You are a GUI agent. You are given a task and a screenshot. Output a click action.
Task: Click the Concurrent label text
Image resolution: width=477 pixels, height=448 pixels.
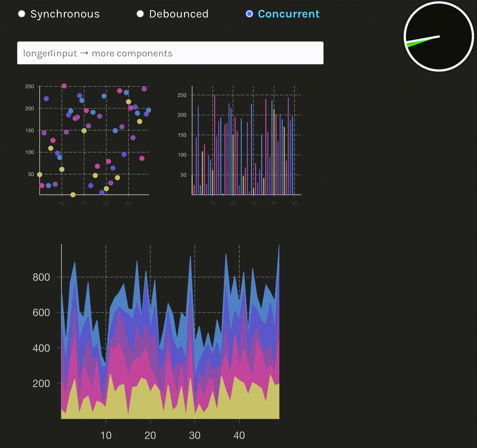pyautogui.click(x=288, y=14)
